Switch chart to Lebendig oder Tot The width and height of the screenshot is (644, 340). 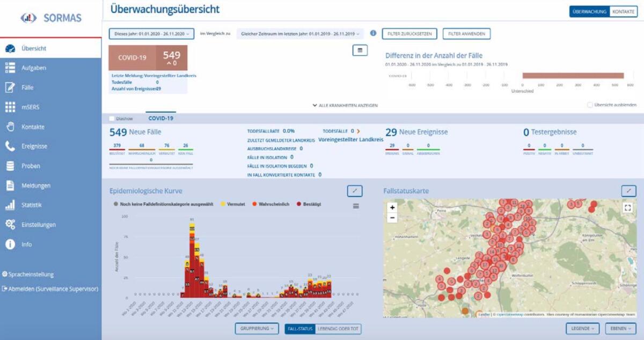click(338, 328)
